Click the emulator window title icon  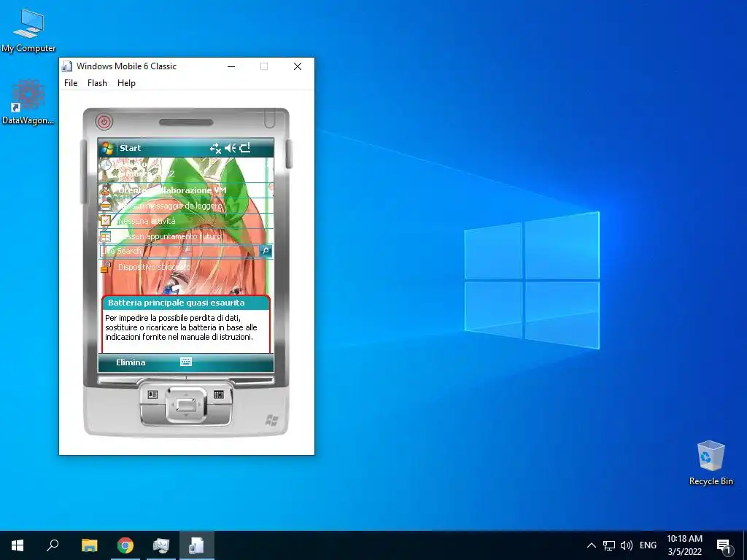67,66
